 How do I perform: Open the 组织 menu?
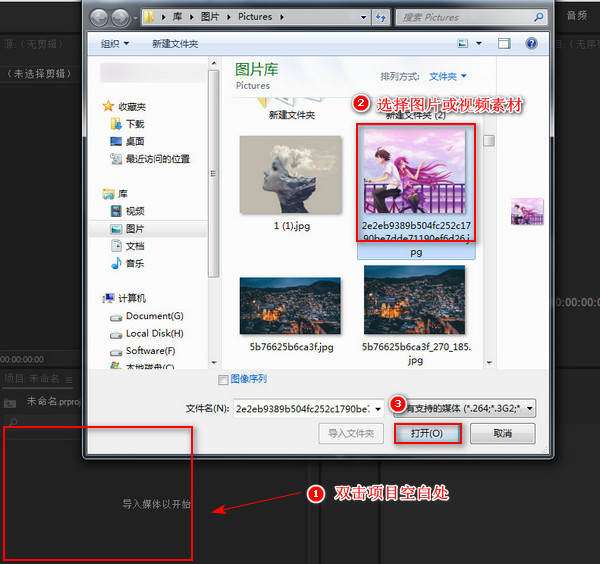point(114,44)
